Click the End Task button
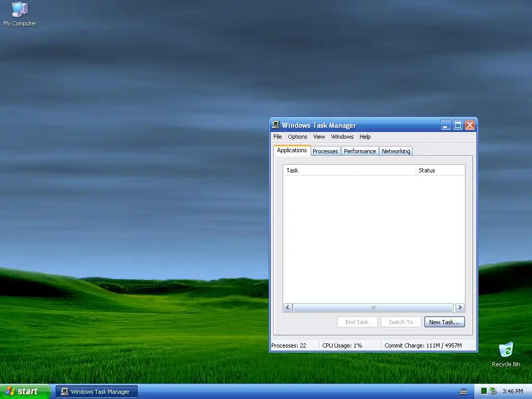 point(357,322)
